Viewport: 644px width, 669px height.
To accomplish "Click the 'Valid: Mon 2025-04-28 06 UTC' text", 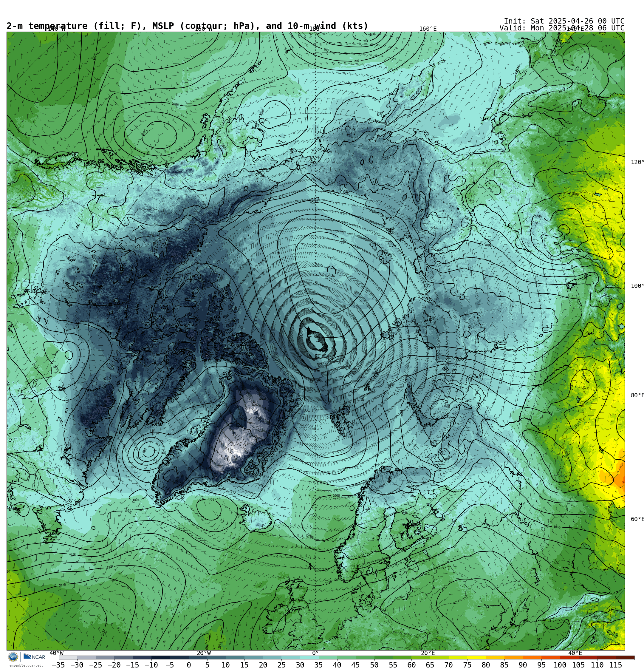I will (x=562, y=28).
